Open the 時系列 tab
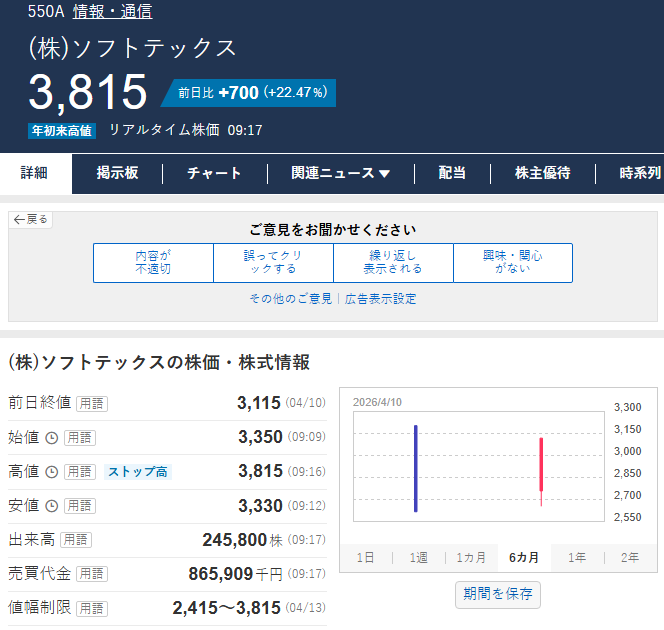664x630 pixels. (639, 173)
